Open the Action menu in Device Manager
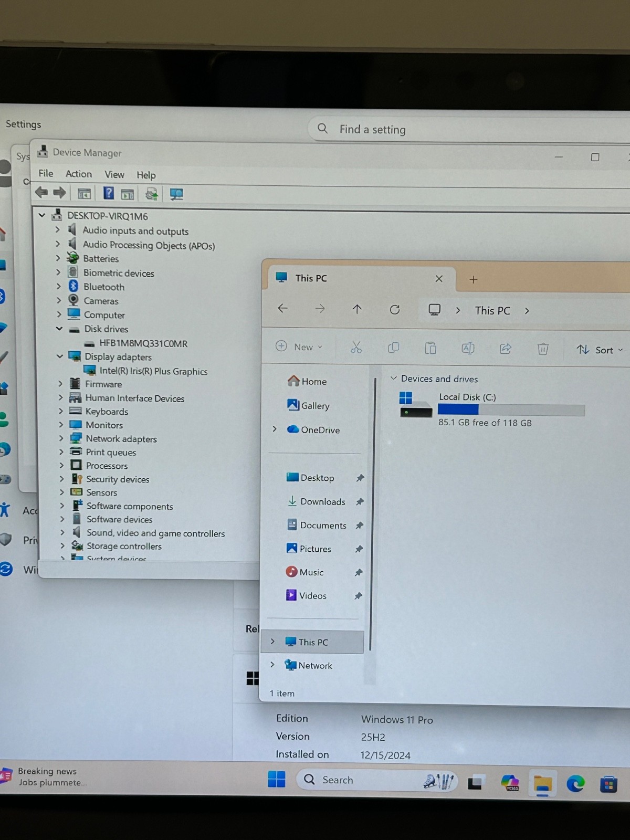Viewport: 630px width, 840px height. (79, 174)
